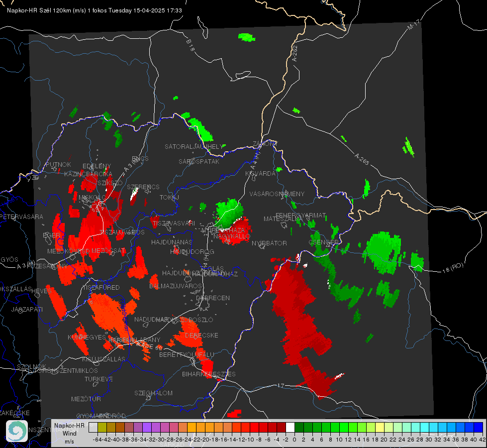
Task: Click the A-265 road label
Action: pyautogui.click(x=362, y=159)
